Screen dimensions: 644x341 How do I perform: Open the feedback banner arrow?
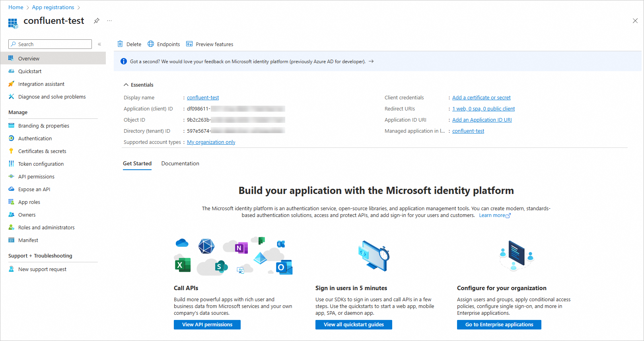[371, 62]
